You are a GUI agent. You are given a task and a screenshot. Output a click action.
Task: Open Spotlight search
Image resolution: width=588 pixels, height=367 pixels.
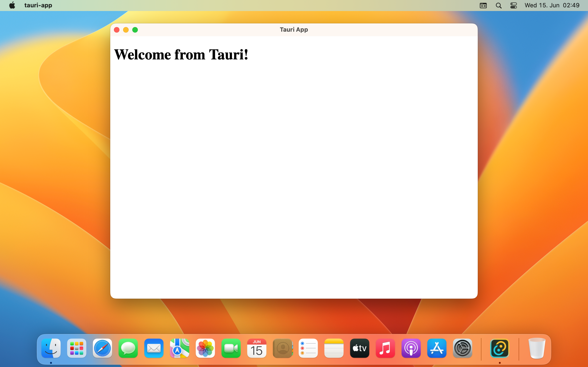point(498,6)
